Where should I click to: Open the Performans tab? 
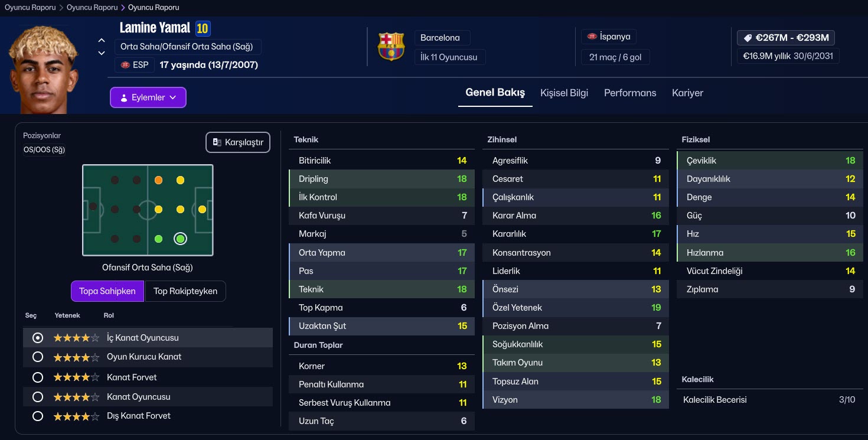(x=630, y=93)
